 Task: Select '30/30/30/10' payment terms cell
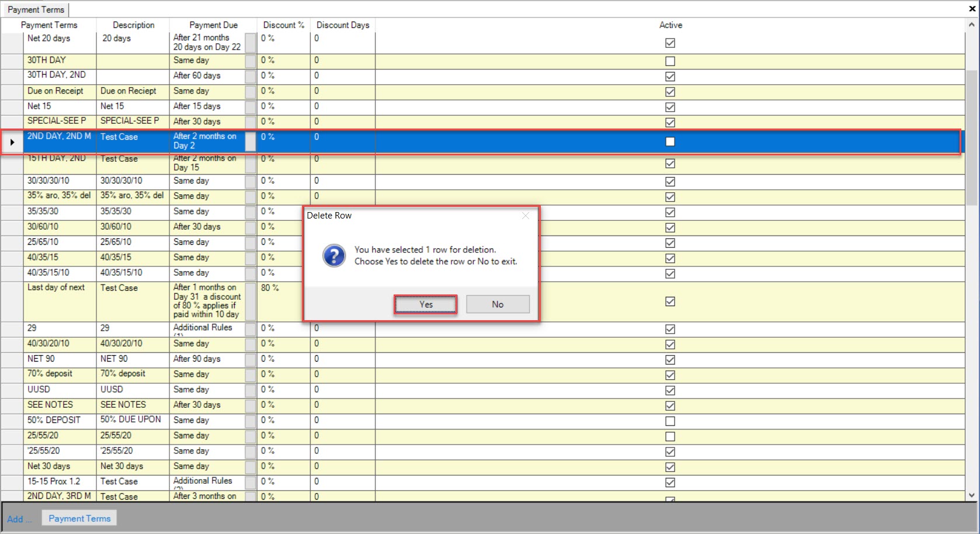tap(60, 181)
